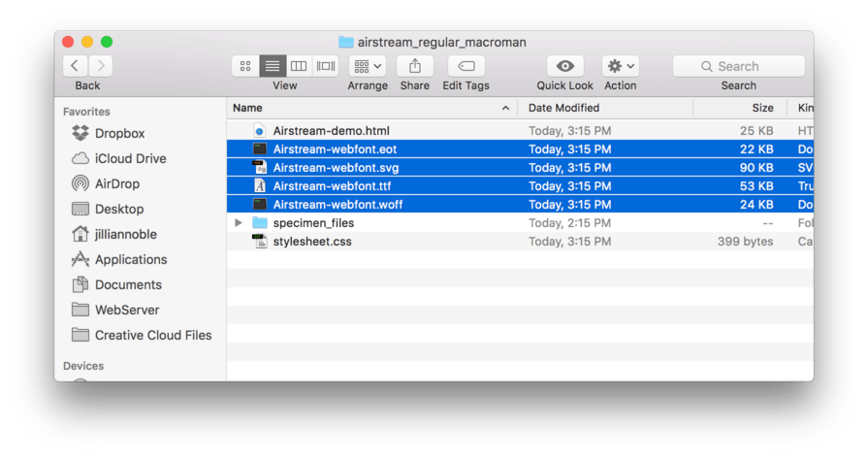Open Creative Cloud Files in sidebar
This screenshot has width=868, height=459.
[x=153, y=335]
